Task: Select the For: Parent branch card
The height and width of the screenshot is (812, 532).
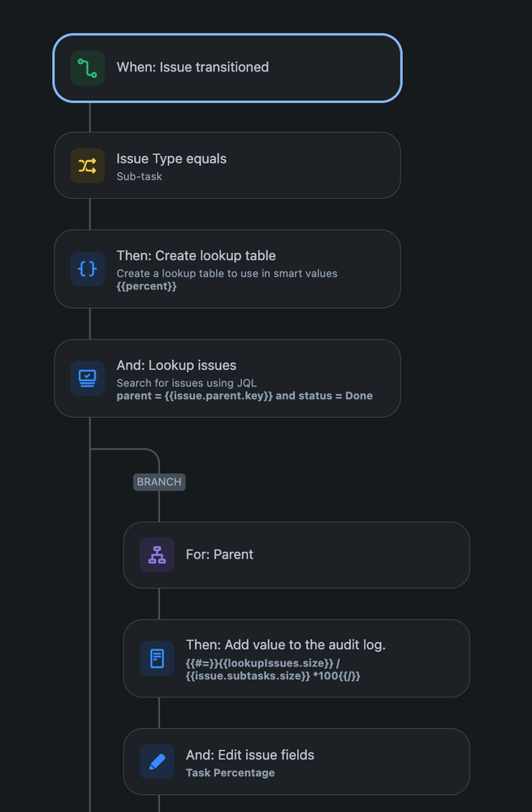Action: point(296,555)
